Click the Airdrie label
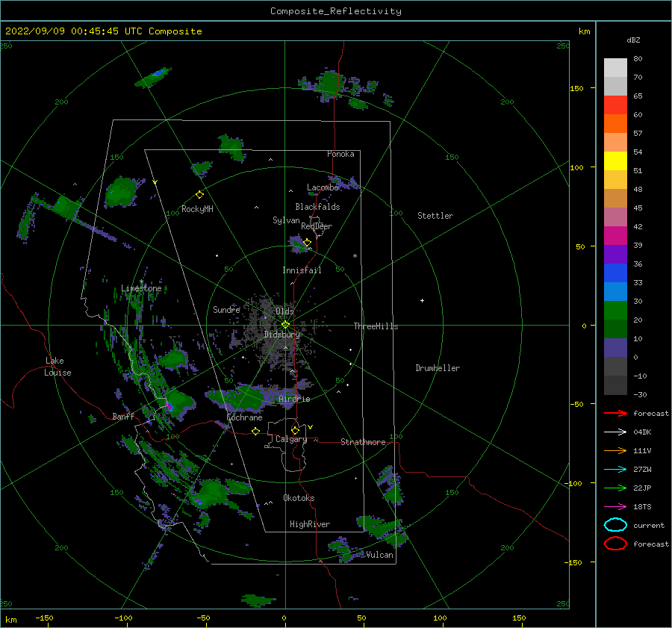The width and height of the screenshot is (672, 628). point(294,399)
